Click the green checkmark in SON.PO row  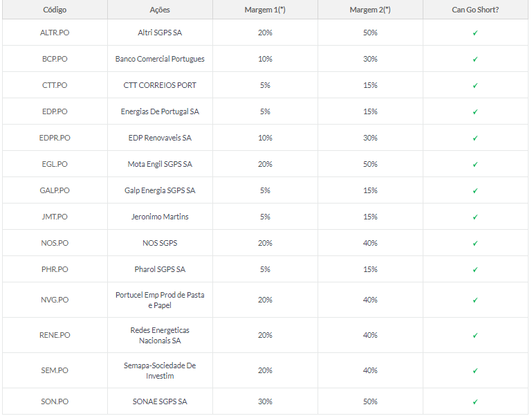click(x=475, y=402)
